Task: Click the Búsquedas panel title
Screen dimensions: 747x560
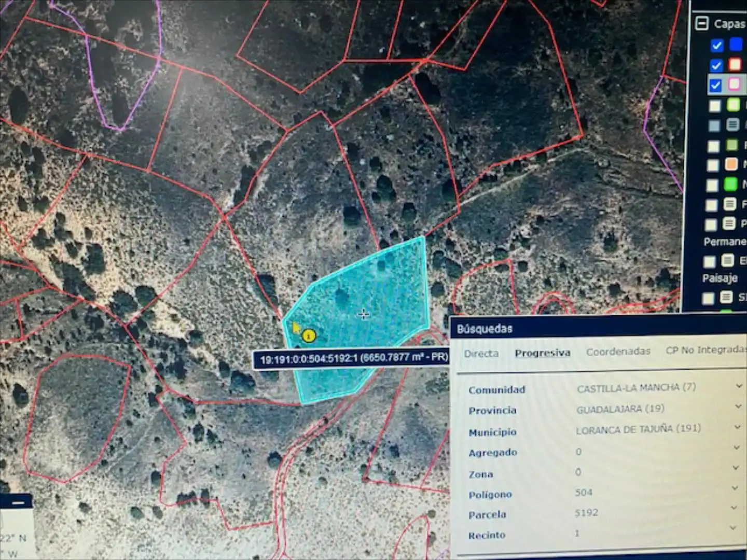Action: (x=485, y=329)
